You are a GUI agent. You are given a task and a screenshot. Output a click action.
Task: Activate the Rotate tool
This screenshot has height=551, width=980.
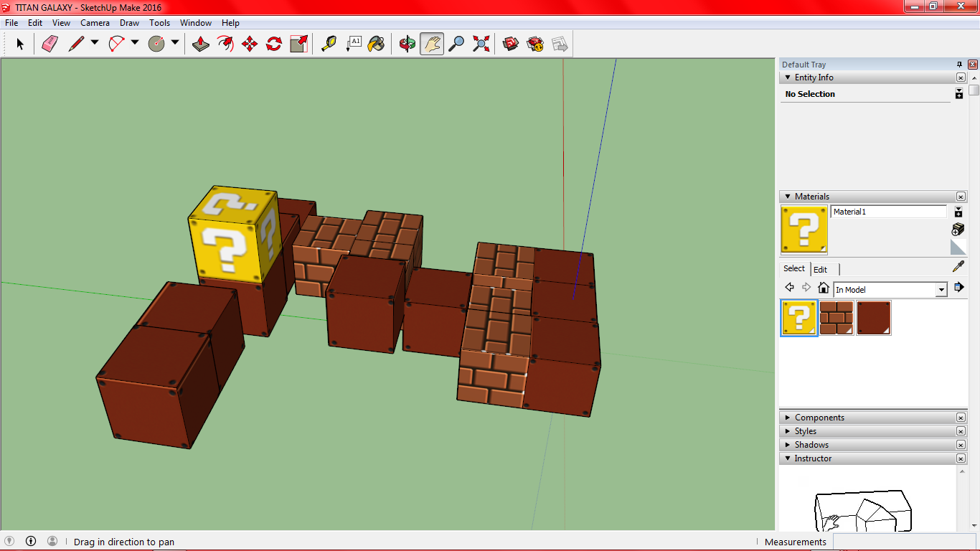point(274,44)
